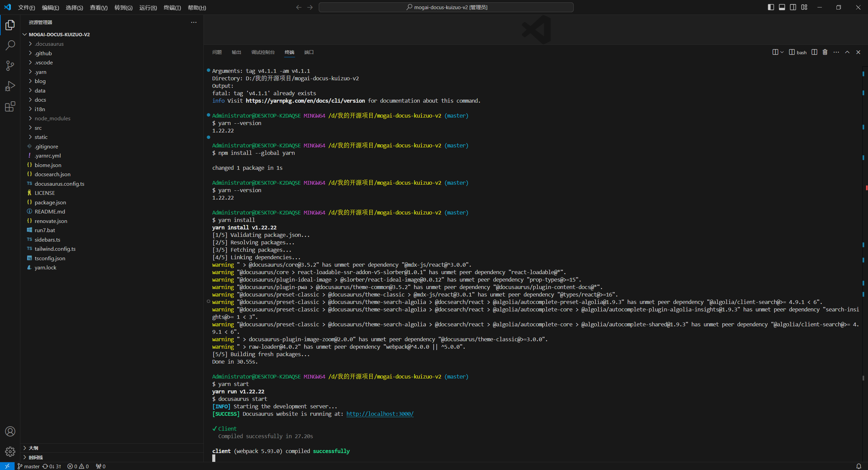Viewport: 868px width, 470px height.
Task: Go back with the navigation arrow
Action: (299, 7)
